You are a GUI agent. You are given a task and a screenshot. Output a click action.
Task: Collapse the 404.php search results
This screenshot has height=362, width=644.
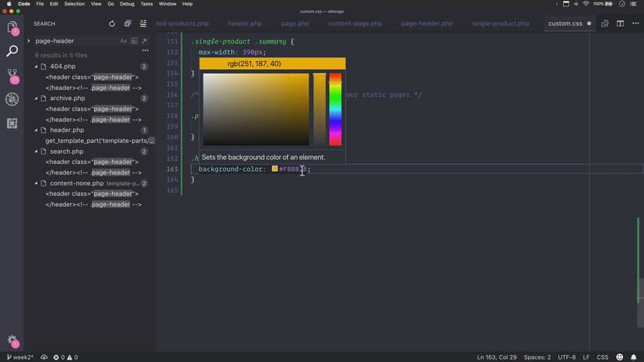point(37,67)
